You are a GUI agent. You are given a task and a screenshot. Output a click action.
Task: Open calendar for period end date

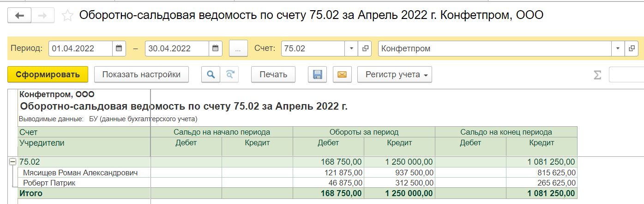click(215, 49)
